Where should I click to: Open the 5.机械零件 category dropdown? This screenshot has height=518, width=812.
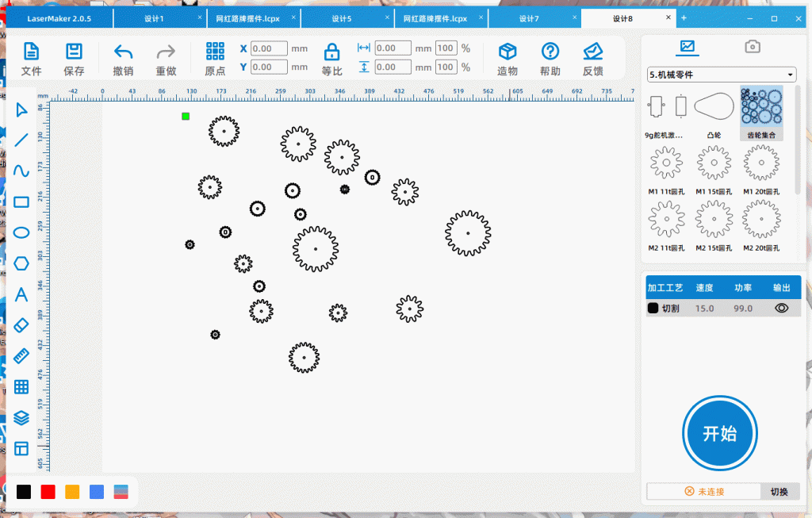tap(721, 75)
